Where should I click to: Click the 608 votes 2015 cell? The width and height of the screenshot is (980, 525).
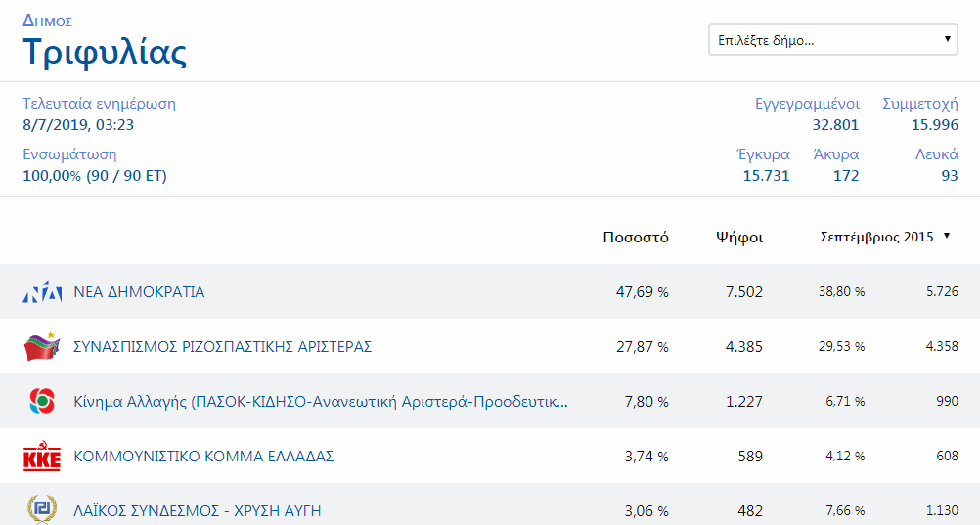pos(947,457)
